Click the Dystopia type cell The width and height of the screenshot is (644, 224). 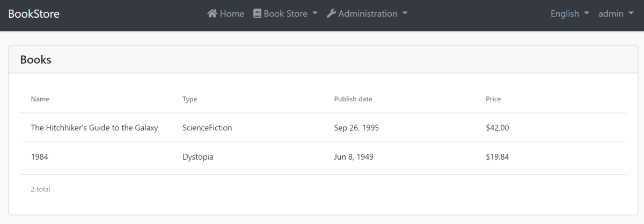pyautogui.click(x=197, y=157)
